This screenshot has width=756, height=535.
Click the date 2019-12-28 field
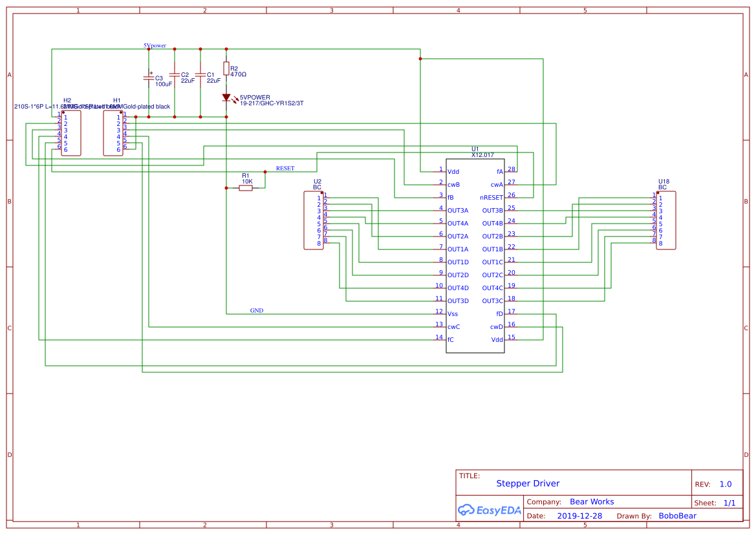[x=579, y=516]
